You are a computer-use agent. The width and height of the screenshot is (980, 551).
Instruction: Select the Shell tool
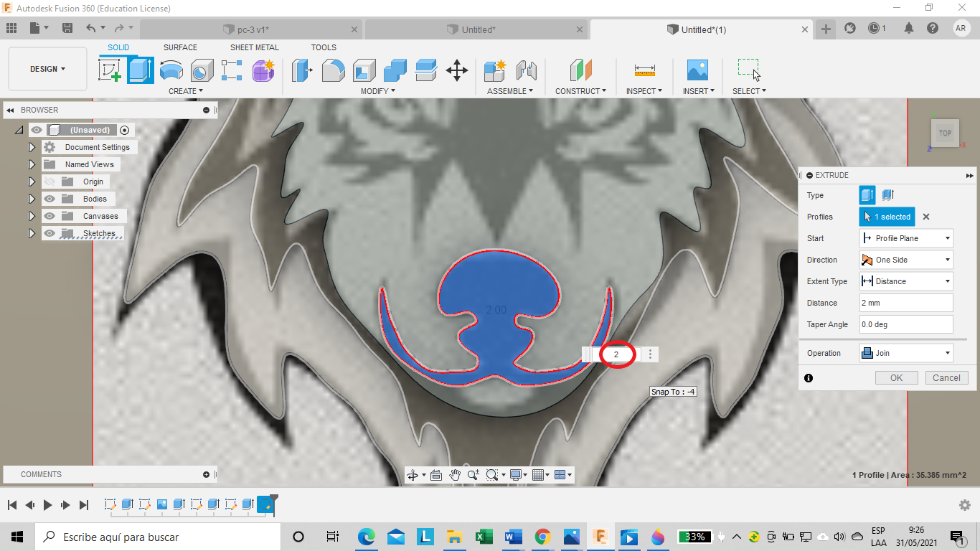click(x=364, y=70)
